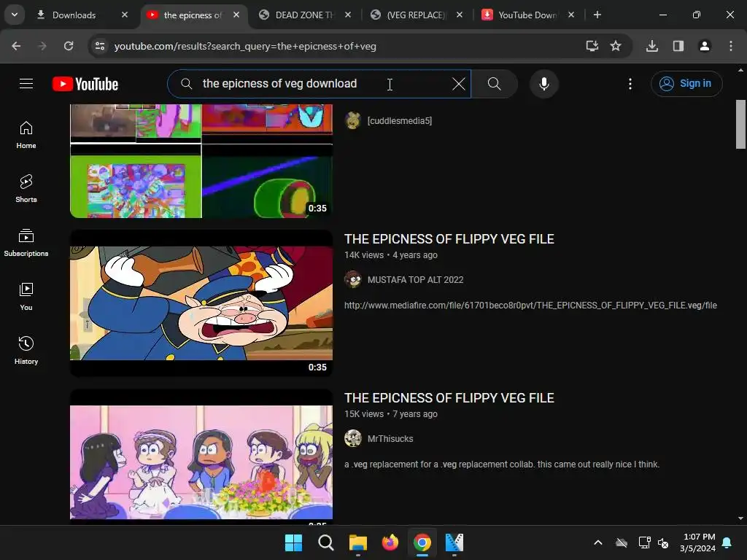The image size is (747, 560).
Task: Bookmark this tab with star
Action: coord(616,46)
